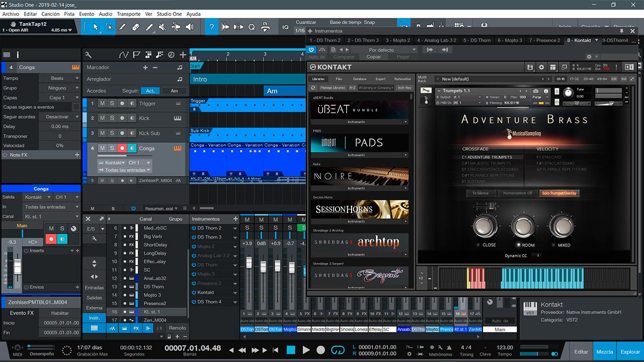Viewport: 644px width, 362px height.
Task: Arm record on the Conga track
Action: coord(122,148)
